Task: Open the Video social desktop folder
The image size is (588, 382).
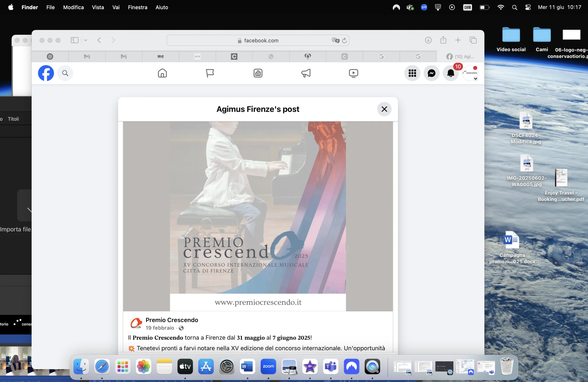Action: pos(511,39)
